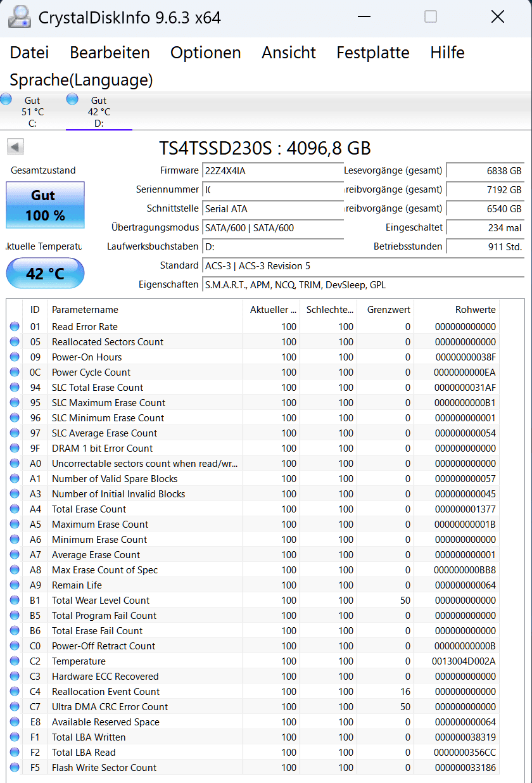
Task: Click status icon for Minimum Erase Count row A6
Action: click(15, 540)
